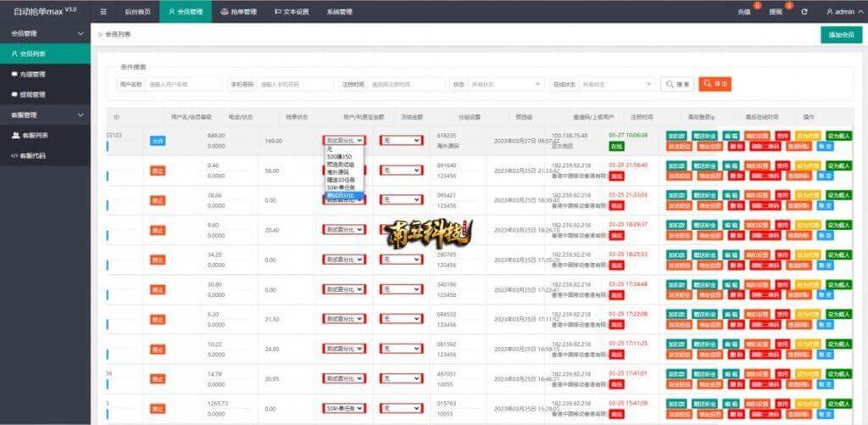This screenshot has height=425, width=868.
Task: Switch to the 抢单管理 top tab
Action: pyautogui.click(x=240, y=12)
